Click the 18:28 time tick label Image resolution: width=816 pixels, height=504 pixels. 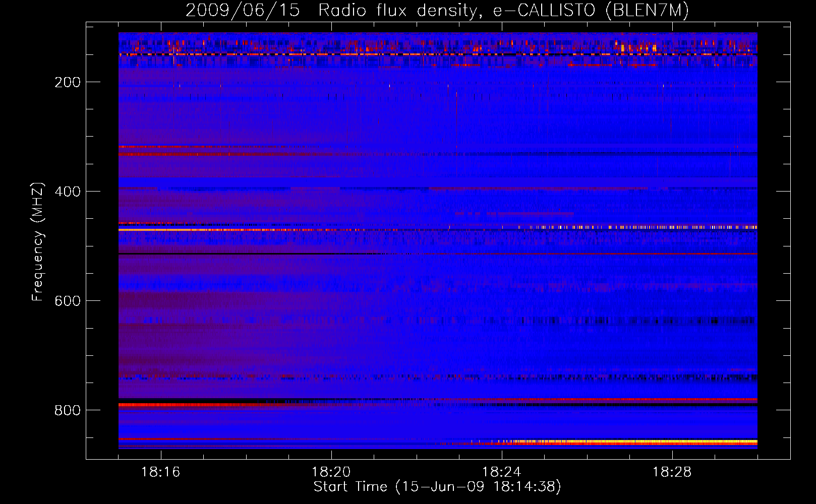tap(672, 472)
